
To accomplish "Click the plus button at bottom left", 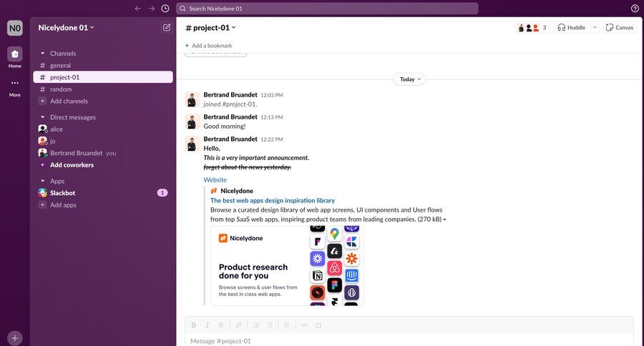I will pos(15,338).
